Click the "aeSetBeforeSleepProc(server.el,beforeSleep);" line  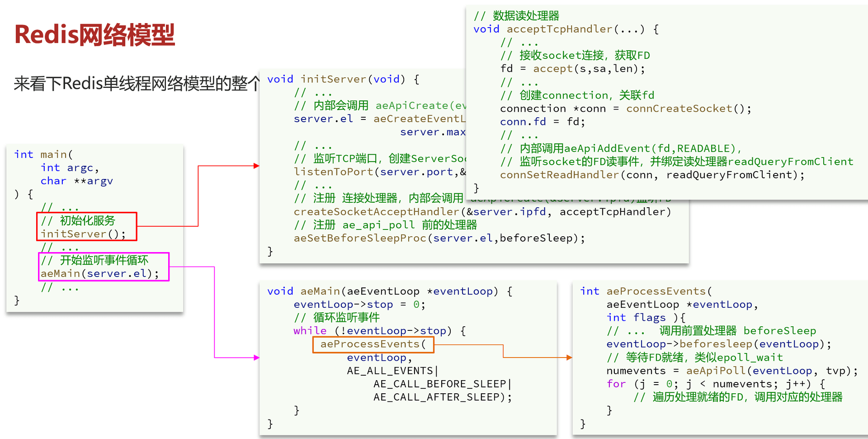click(439, 238)
